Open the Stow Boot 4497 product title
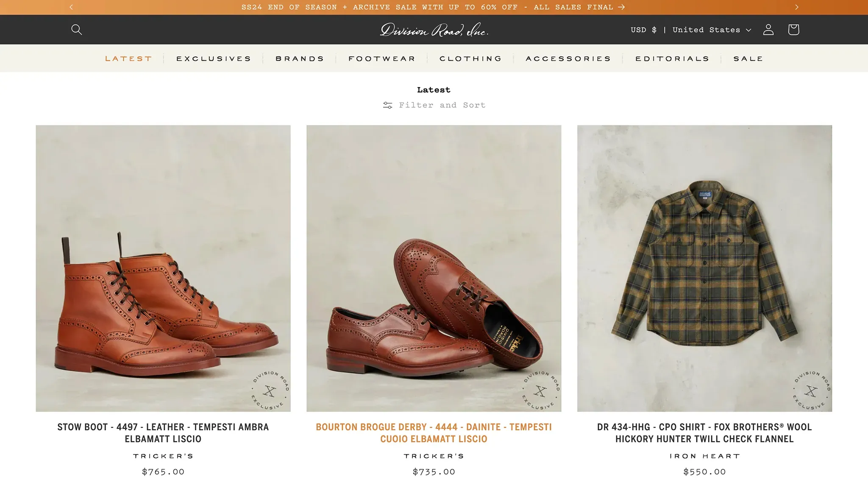This screenshot has height=488, width=868. coord(163,433)
